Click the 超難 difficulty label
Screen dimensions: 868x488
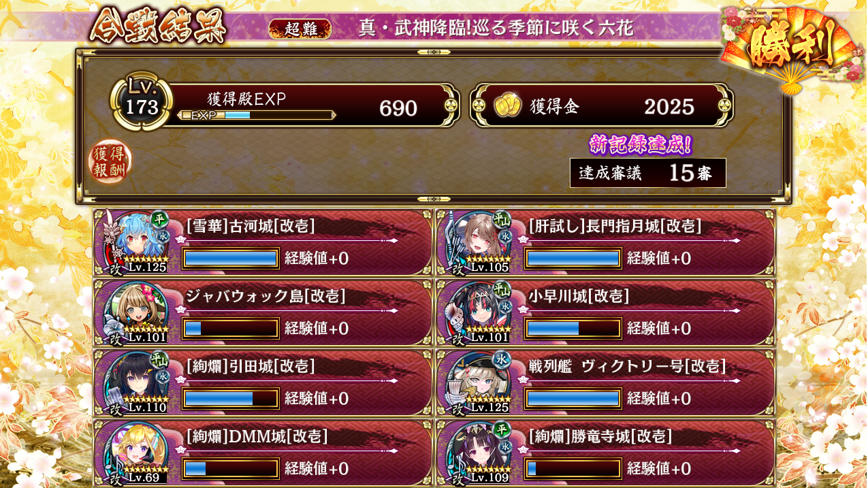coord(300,29)
